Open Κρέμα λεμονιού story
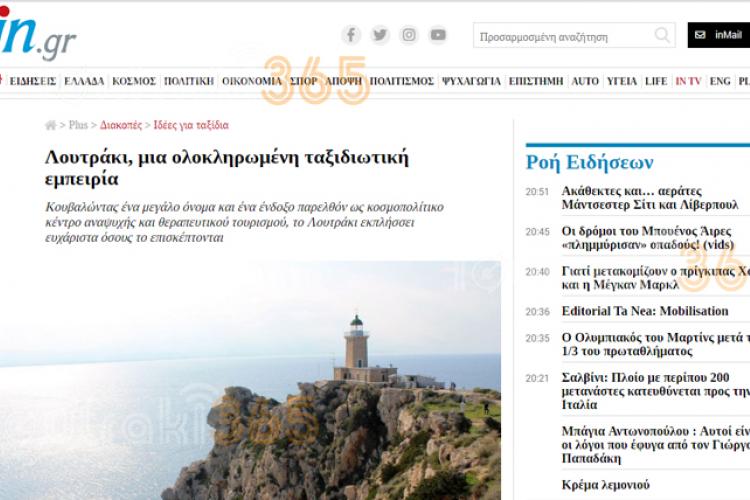 coord(606,485)
